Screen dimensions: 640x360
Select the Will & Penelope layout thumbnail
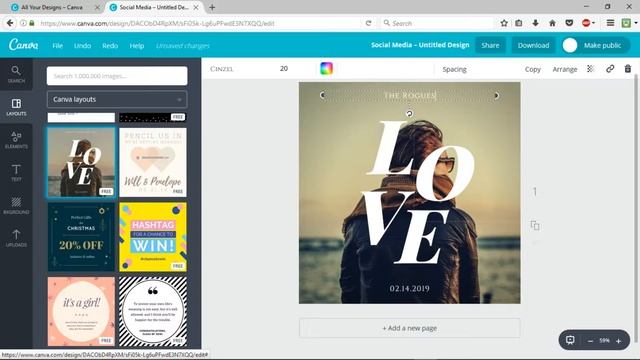point(153,162)
